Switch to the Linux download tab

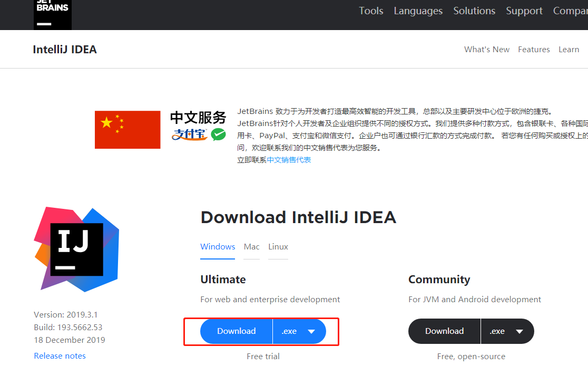click(x=278, y=246)
